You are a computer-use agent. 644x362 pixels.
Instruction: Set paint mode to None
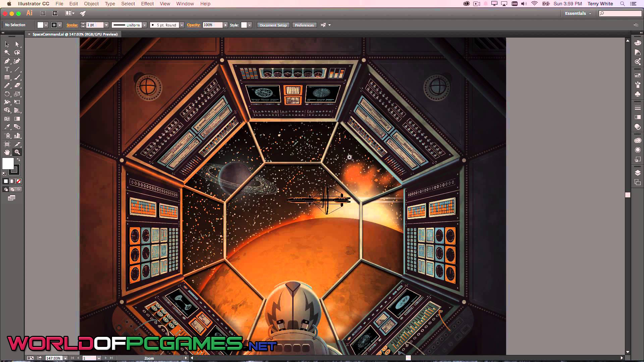[x=19, y=181]
